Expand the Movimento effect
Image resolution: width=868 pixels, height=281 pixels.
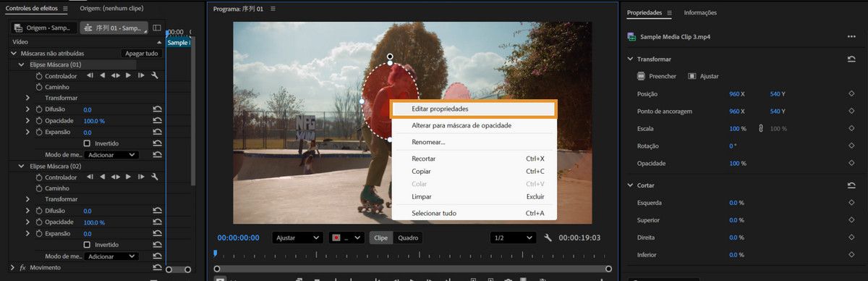[x=12, y=268]
